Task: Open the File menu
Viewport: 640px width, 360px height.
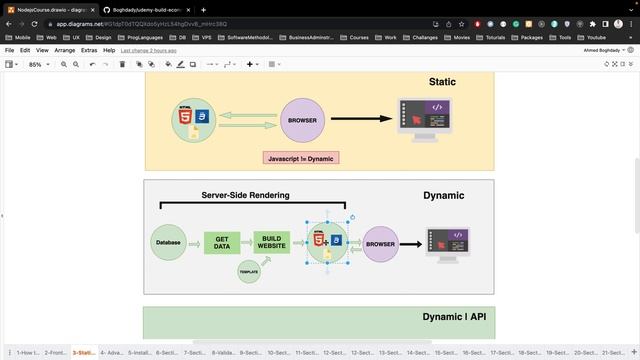Action: coord(9,50)
